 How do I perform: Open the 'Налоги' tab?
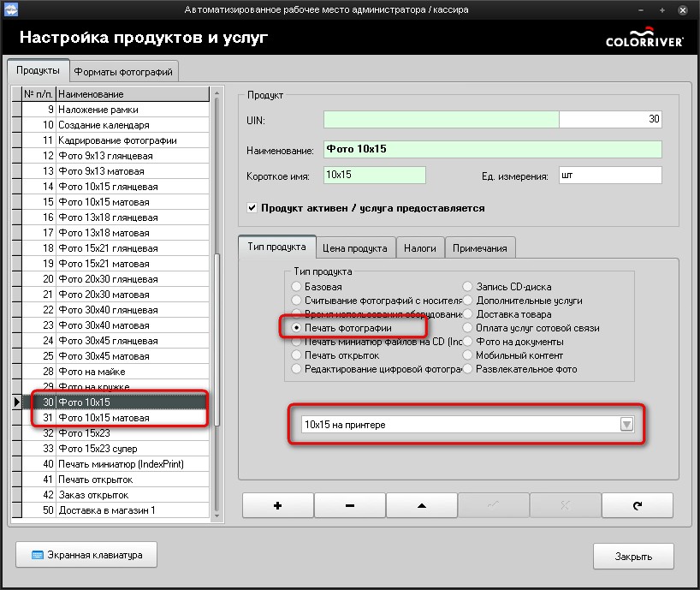[x=420, y=248]
